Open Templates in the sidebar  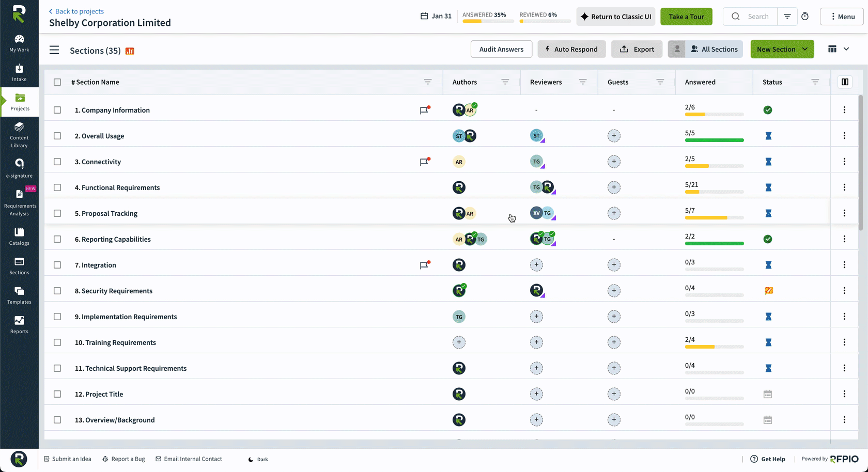pyautogui.click(x=19, y=295)
